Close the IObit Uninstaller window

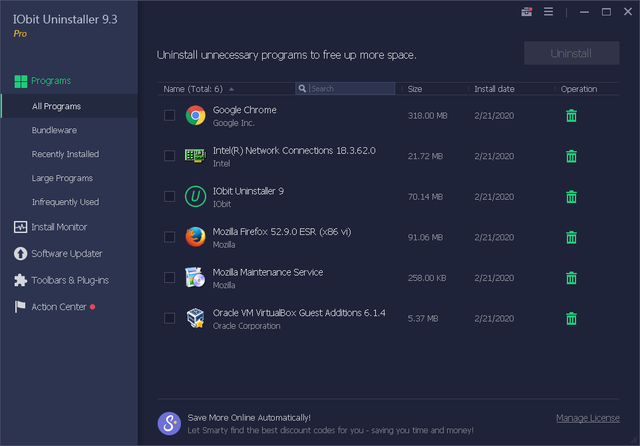click(x=628, y=12)
